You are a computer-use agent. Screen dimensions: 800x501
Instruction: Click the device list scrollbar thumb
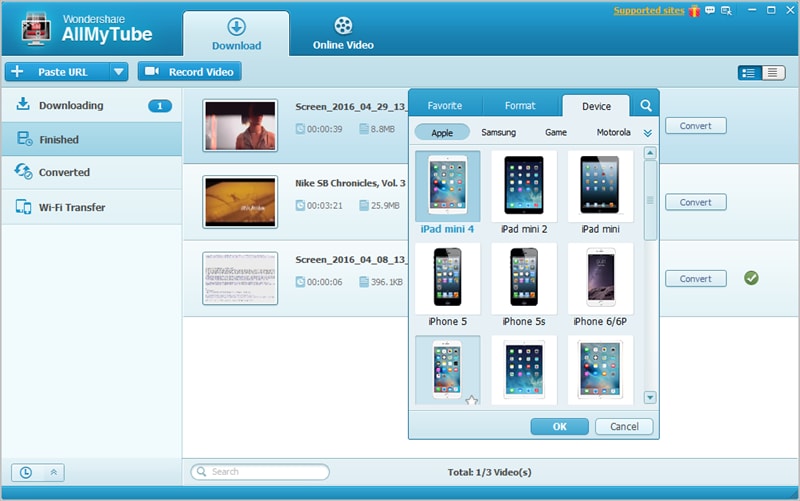tap(650, 200)
